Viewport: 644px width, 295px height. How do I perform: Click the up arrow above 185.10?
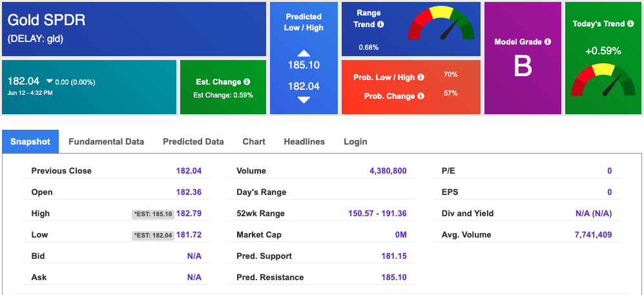pyautogui.click(x=304, y=54)
